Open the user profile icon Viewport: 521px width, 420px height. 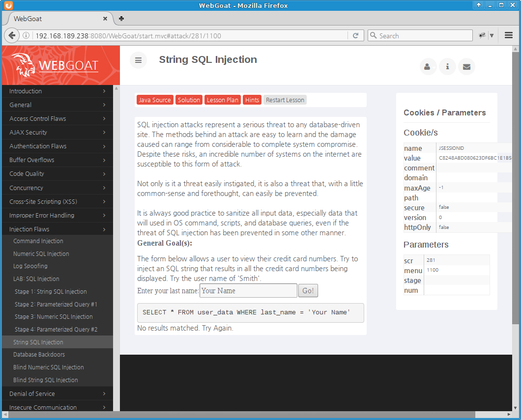pos(427,67)
